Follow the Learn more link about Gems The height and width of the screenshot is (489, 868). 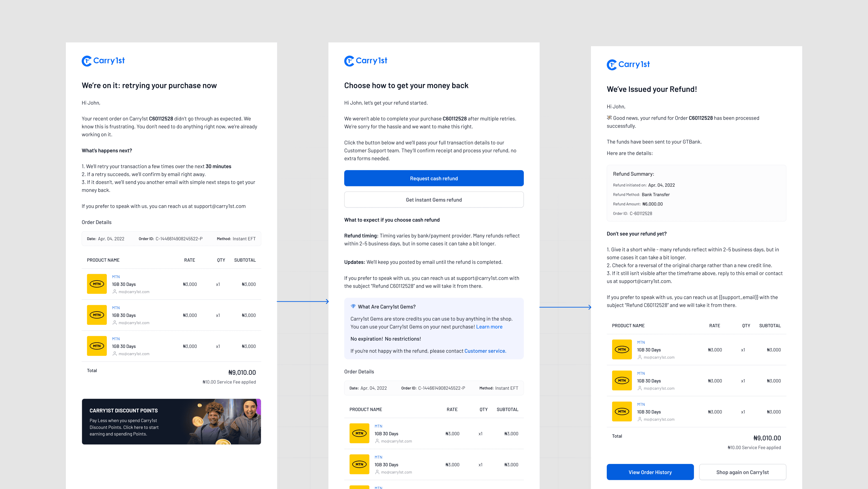click(489, 327)
